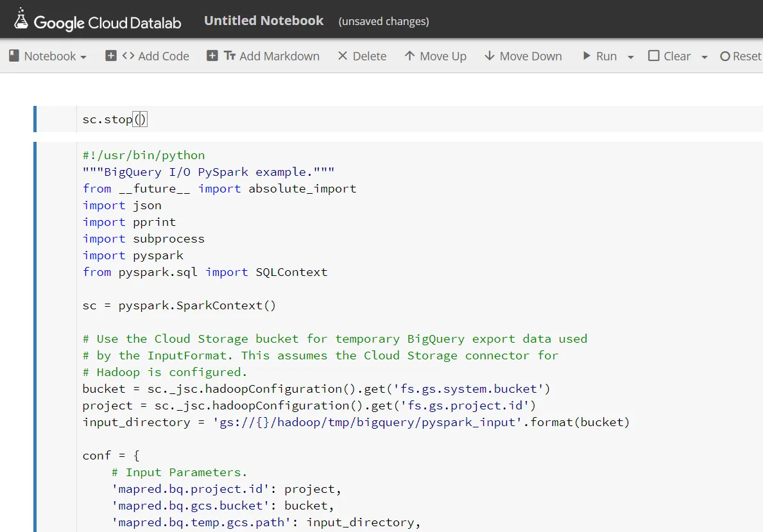
Task: Click the Add Markdown plus icon
Action: click(x=212, y=56)
